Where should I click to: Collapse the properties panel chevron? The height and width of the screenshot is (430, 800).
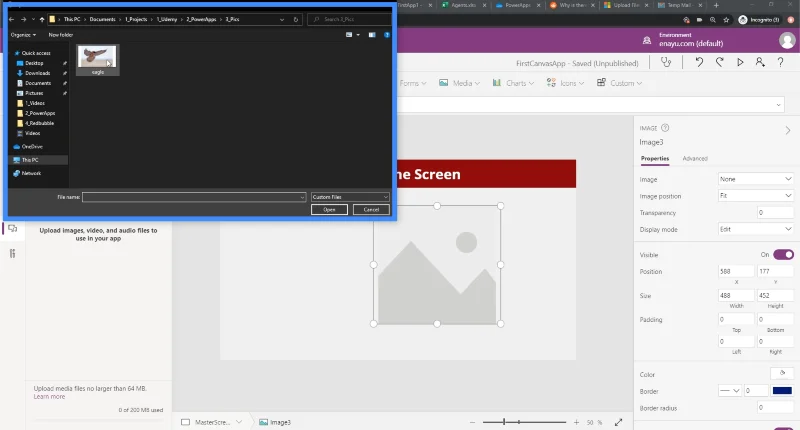pos(788,131)
